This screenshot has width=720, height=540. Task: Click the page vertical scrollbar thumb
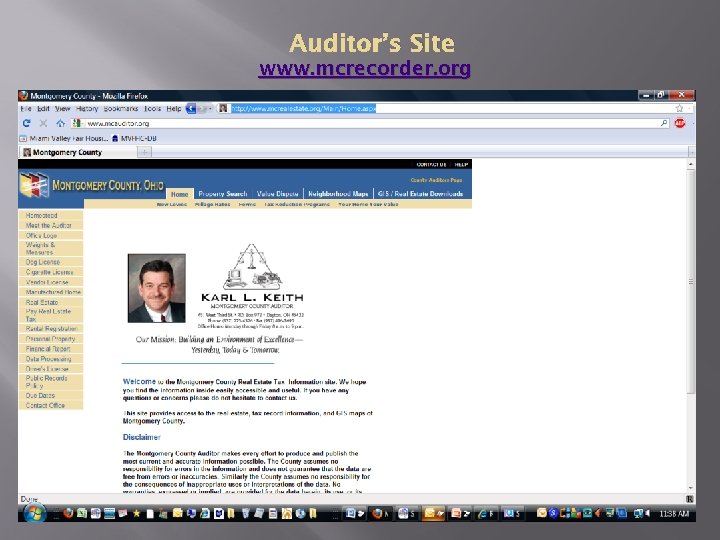point(691,281)
